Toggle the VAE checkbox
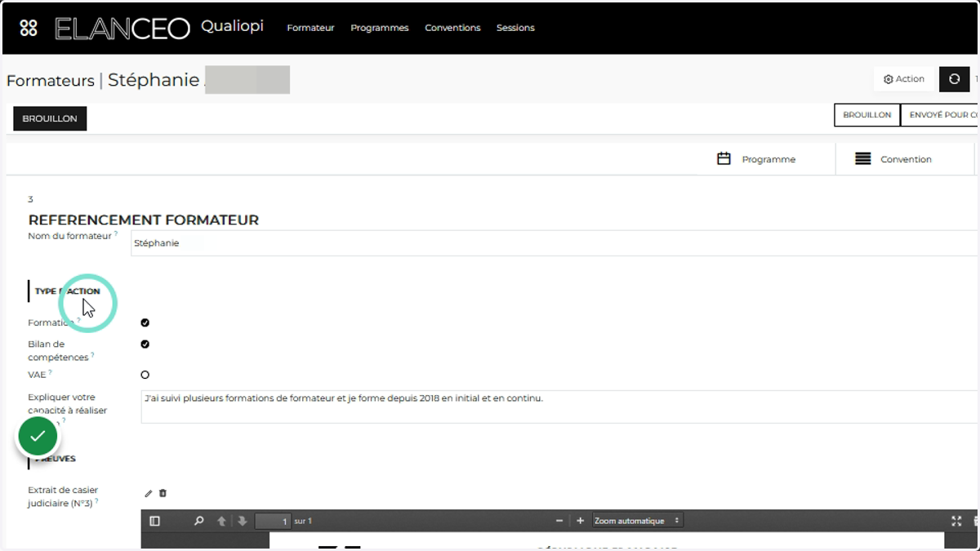 (x=145, y=375)
